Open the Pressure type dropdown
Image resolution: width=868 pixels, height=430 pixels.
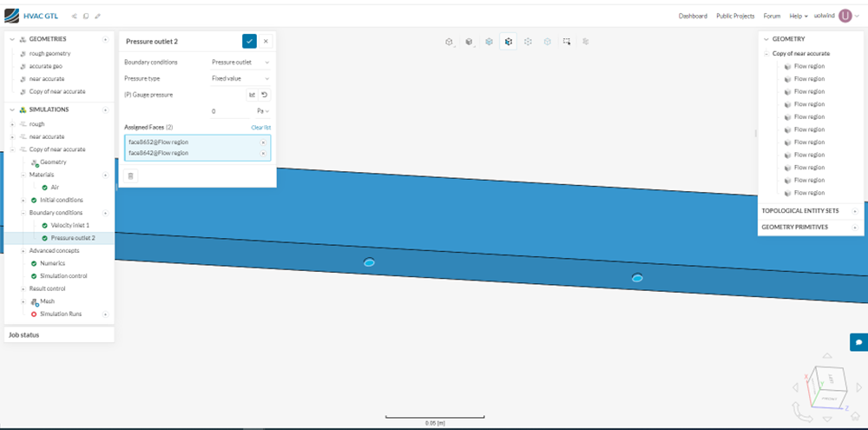click(240, 79)
